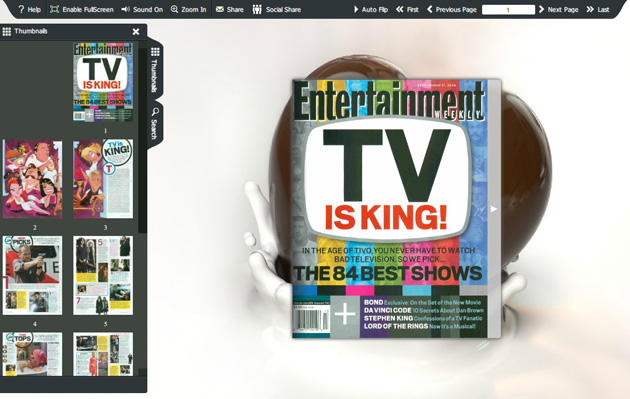Click the page number input field
630x399 pixels.
tap(508, 10)
